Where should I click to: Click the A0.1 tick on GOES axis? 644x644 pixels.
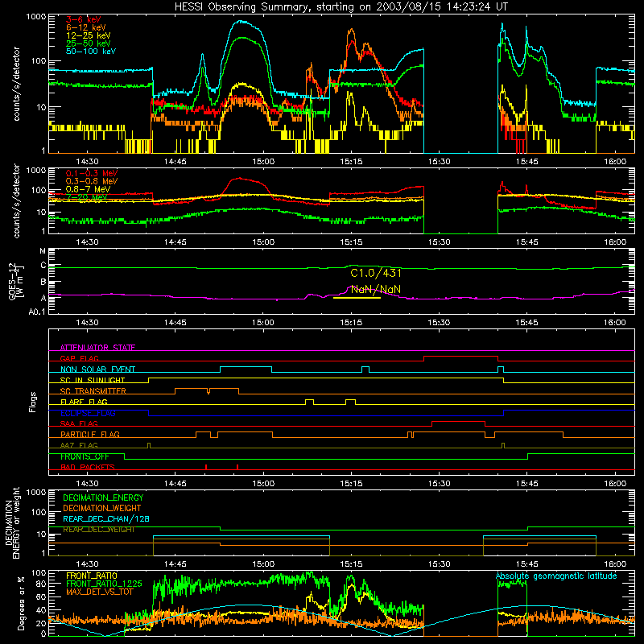(37, 312)
